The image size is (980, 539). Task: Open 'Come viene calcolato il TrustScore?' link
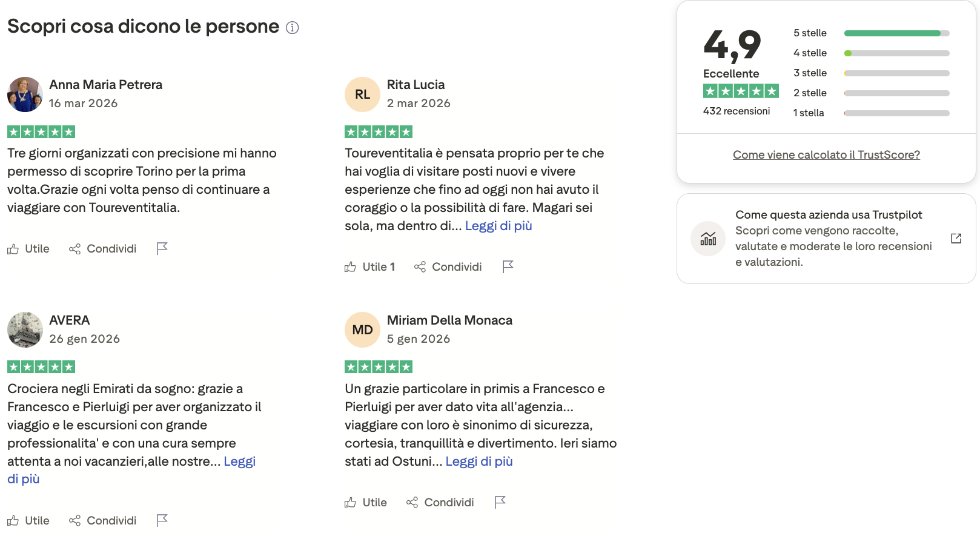pyautogui.click(x=826, y=155)
